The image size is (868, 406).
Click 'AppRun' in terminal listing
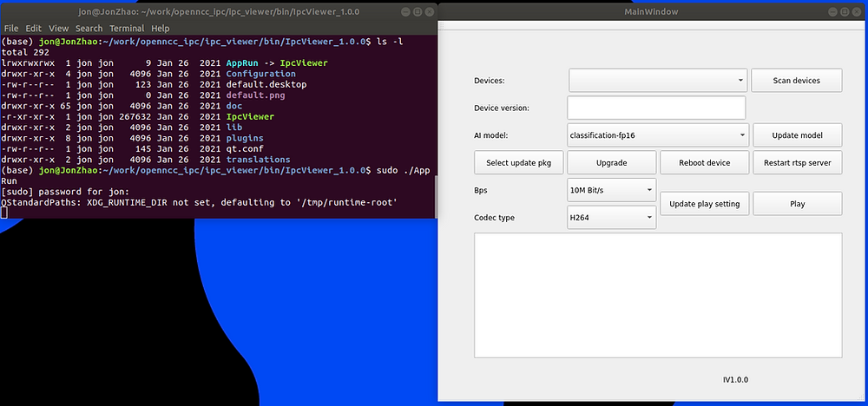point(242,63)
